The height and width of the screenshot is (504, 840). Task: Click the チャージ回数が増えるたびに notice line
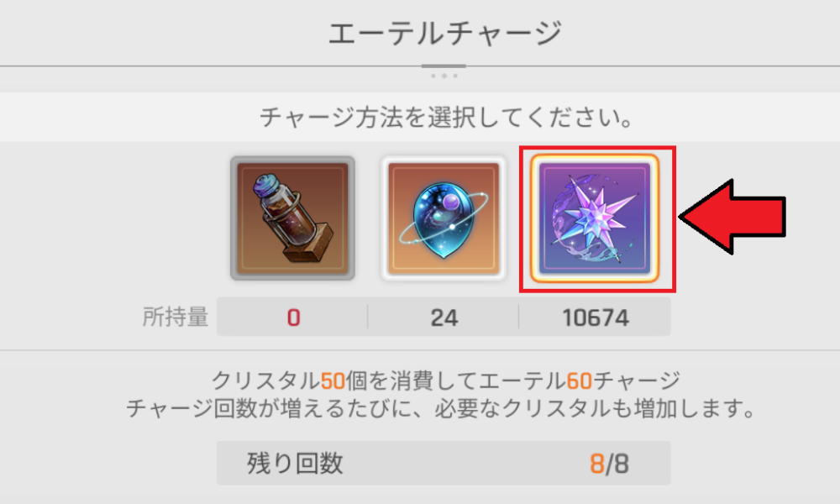pos(440,409)
